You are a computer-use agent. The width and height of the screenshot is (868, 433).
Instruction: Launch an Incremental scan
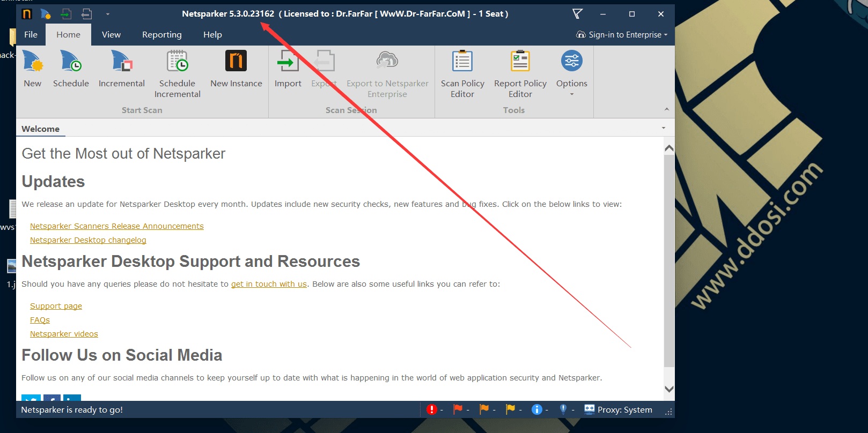(122, 69)
